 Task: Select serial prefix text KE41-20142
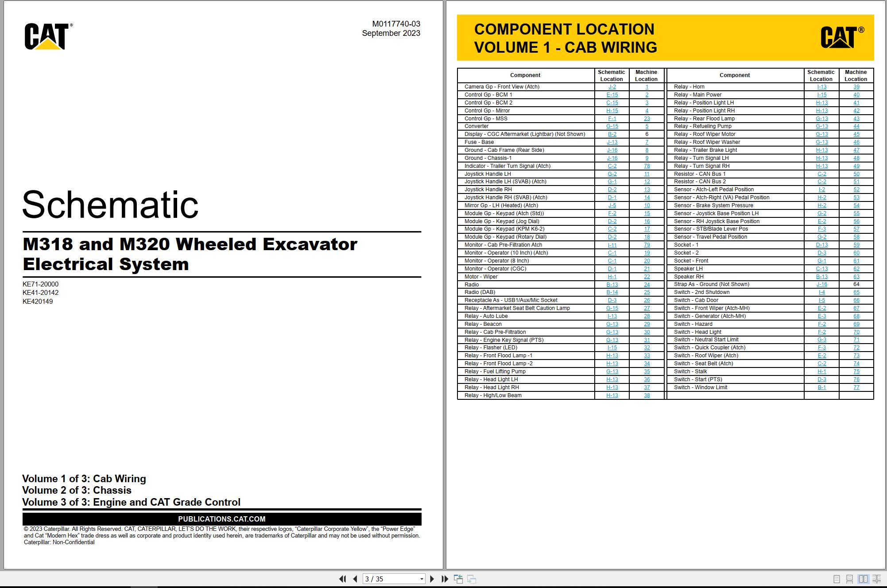click(x=40, y=293)
